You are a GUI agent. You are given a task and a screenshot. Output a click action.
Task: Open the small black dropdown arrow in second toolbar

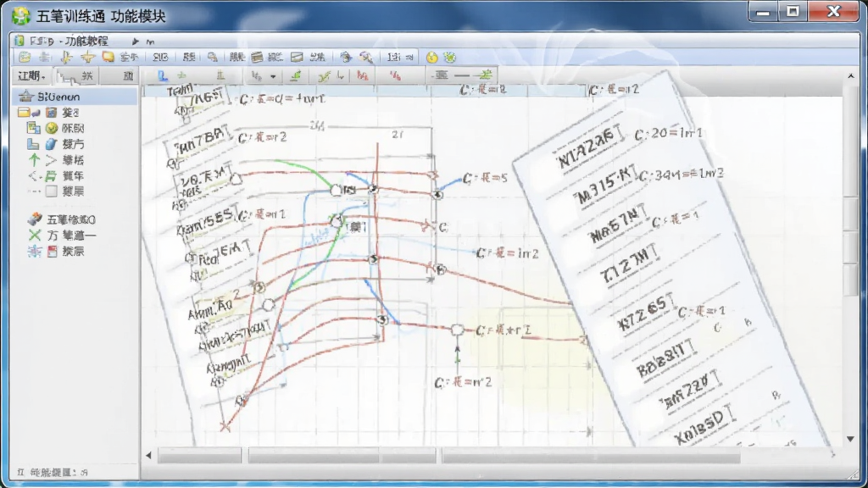(273, 76)
